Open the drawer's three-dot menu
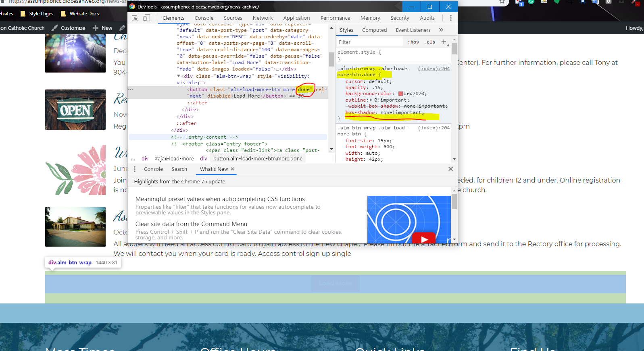 (135, 169)
